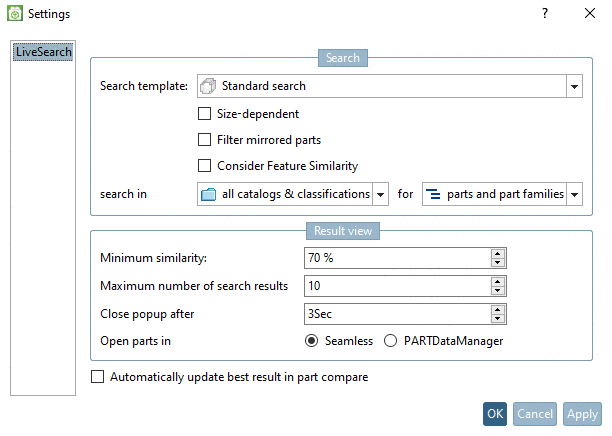
Task: Toggle Filter mirrored parts checkbox
Action: pos(205,140)
